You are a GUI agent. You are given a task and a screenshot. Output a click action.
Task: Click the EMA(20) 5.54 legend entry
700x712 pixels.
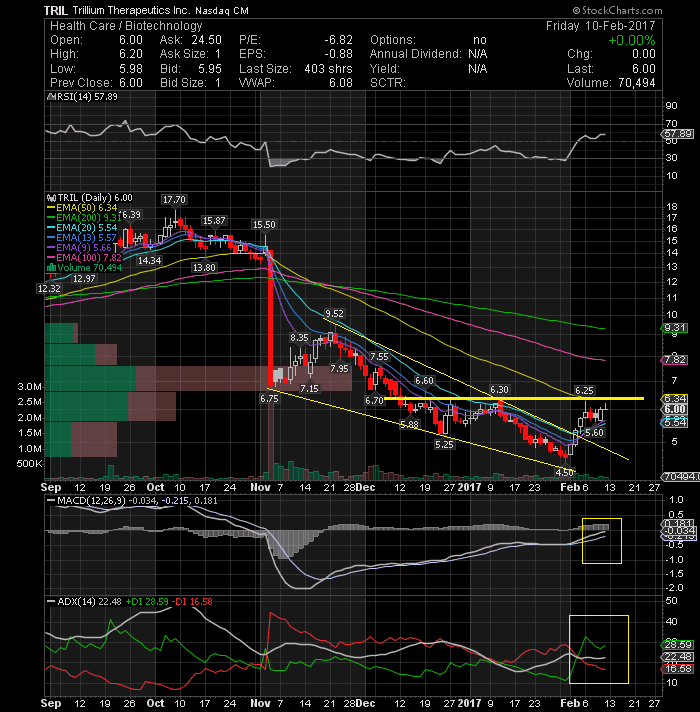(x=82, y=227)
